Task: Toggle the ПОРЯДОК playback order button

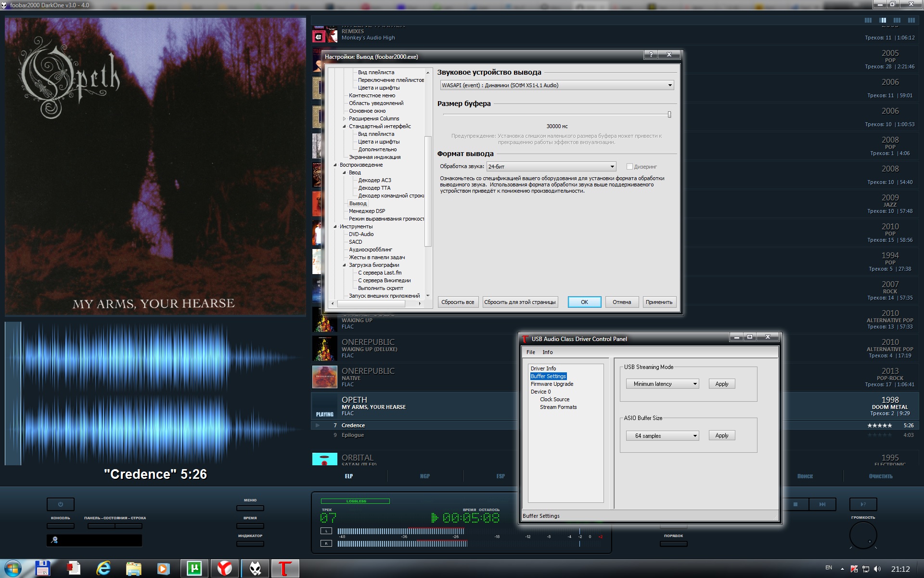Action: [674, 544]
